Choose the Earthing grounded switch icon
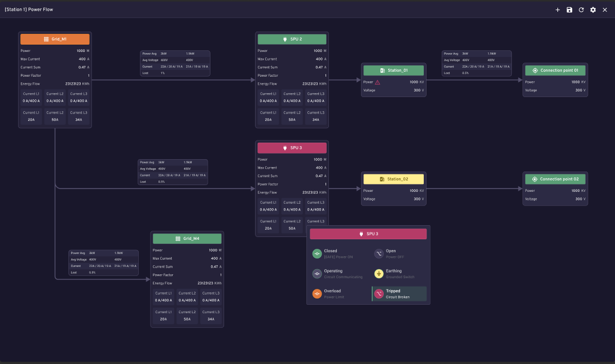This screenshot has width=615, height=364. click(x=379, y=274)
